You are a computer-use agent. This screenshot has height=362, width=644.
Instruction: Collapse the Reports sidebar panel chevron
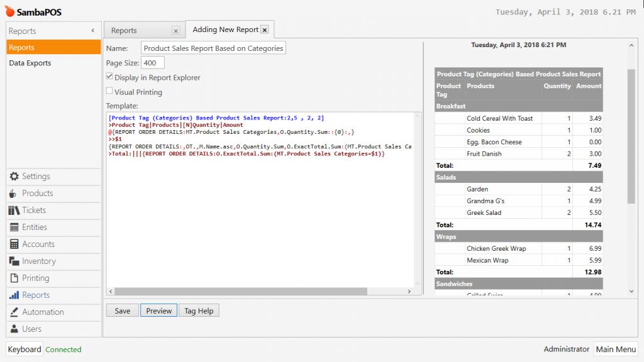click(x=93, y=30)
